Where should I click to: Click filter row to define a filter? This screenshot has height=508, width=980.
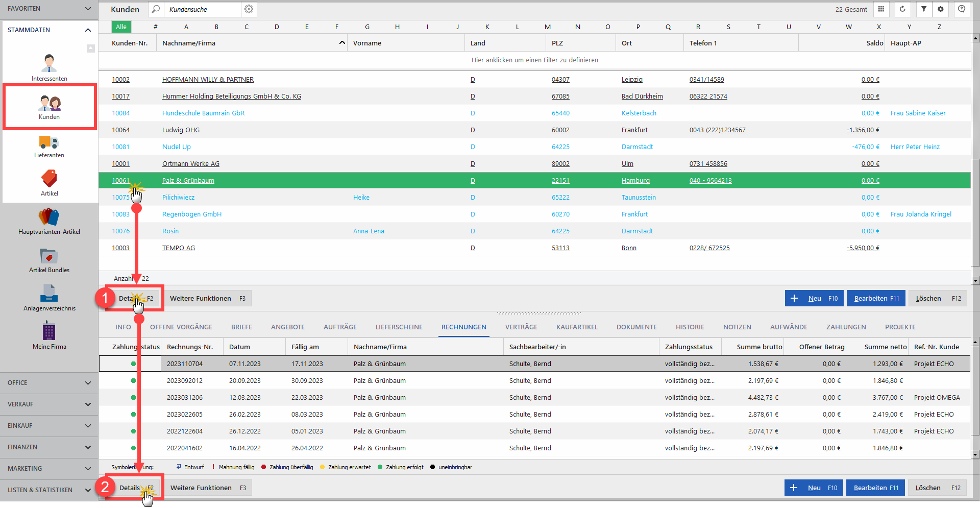(534, 60)
